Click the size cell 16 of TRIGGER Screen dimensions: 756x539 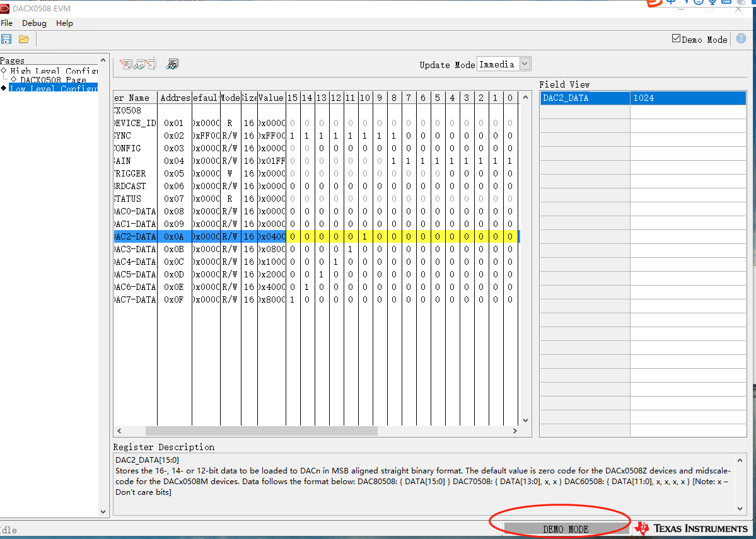pyautogui.click(x=249, y=173)
